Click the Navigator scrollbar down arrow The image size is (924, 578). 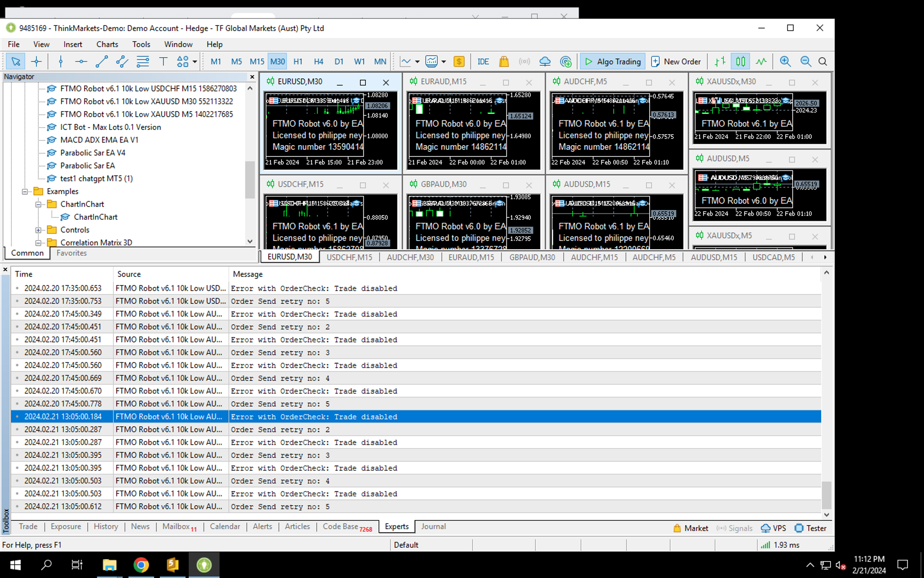point(250,241)
